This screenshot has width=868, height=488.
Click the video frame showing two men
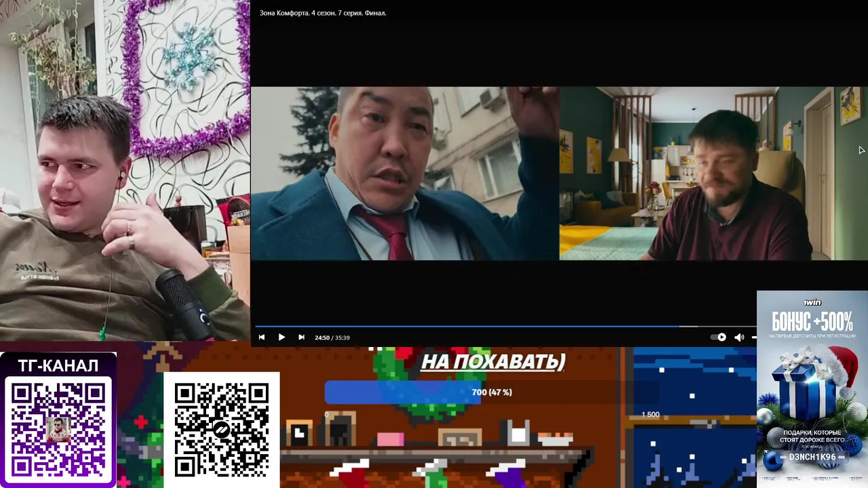[559, 174]
